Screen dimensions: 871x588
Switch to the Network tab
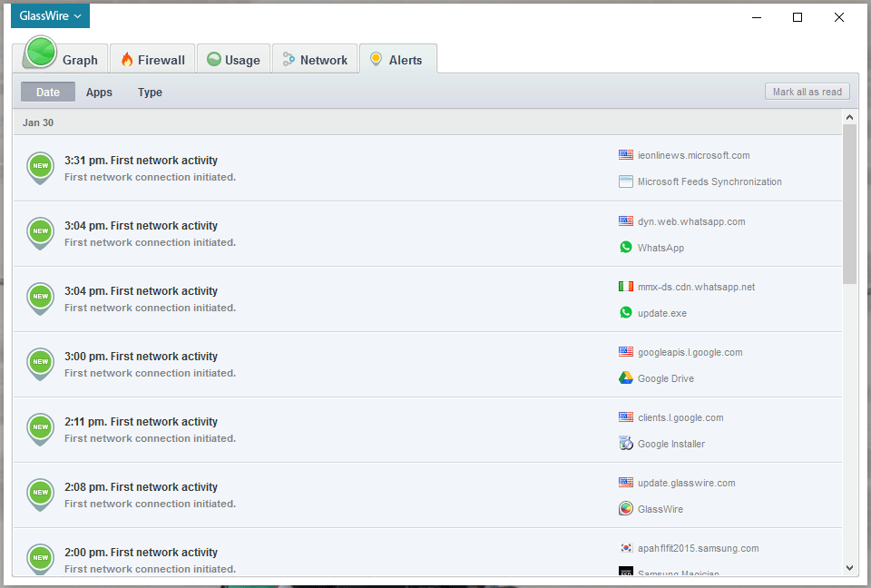[x=315, y=59]
